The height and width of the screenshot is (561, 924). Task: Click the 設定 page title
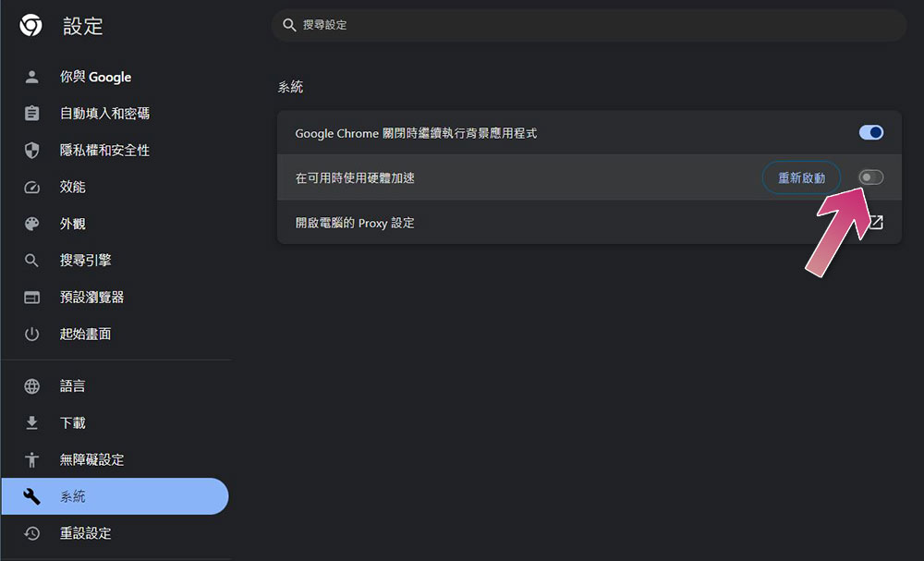[x=83, y=26]
